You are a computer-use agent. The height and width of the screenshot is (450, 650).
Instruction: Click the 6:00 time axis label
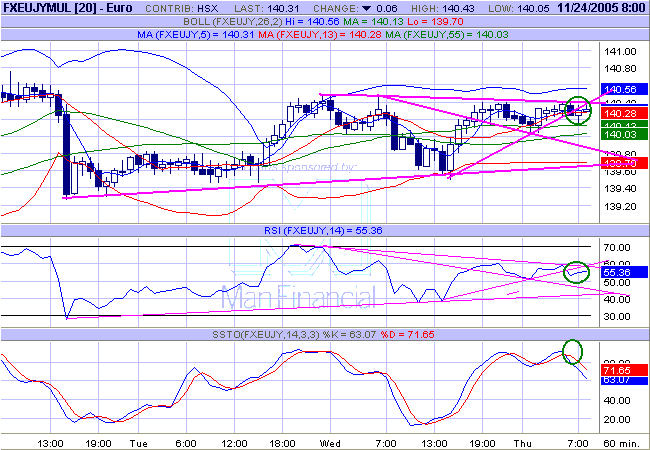[185, 443]
